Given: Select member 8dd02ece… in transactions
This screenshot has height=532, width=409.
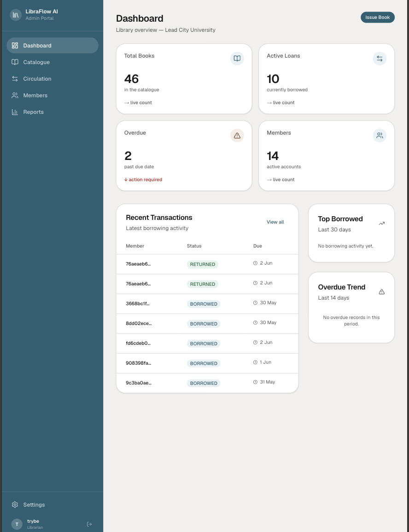Looking at the screenshot, I should (139, 323).
